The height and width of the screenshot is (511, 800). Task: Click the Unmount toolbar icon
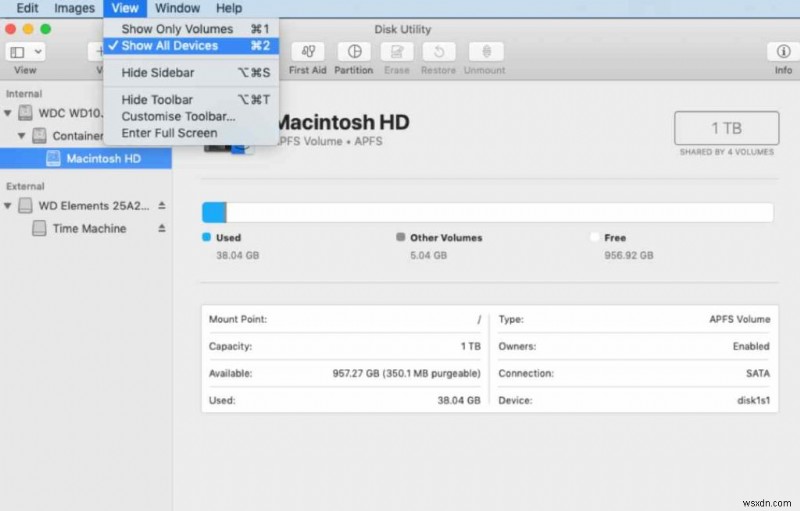pos(486,52)
